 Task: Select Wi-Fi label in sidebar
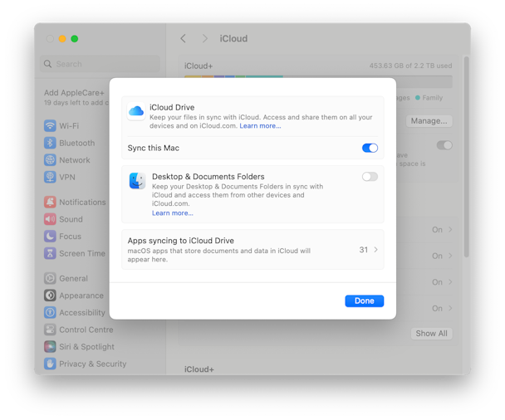tap(69, 126)
